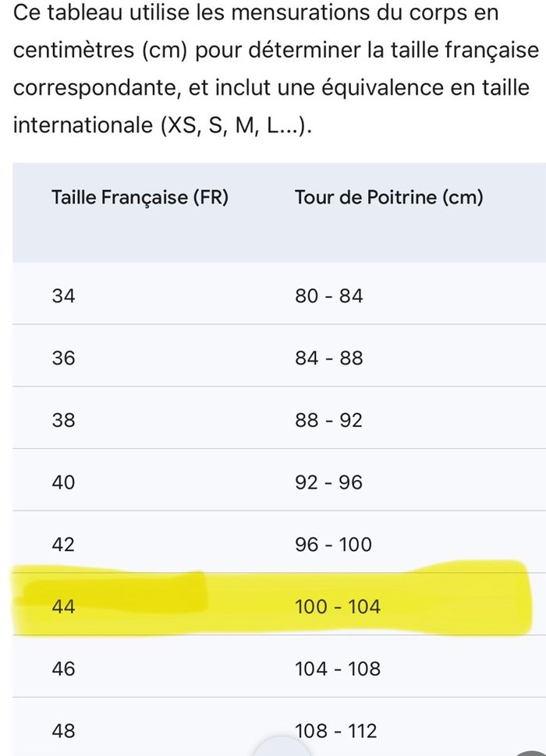The width and height of the screenshot is (546, 756).
Task: Select the size 40 cell
Action: (x=63, y=483)
